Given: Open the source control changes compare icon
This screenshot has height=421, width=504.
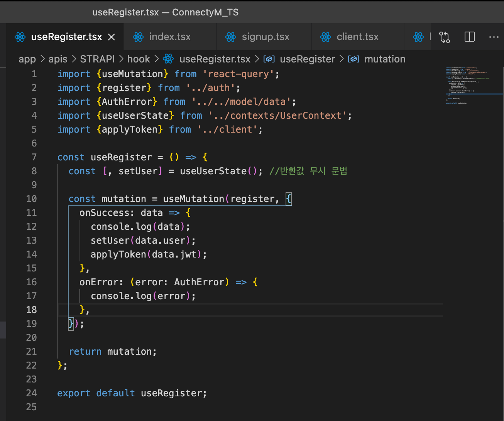Looking at the screenshot, I should pos(445,37).
